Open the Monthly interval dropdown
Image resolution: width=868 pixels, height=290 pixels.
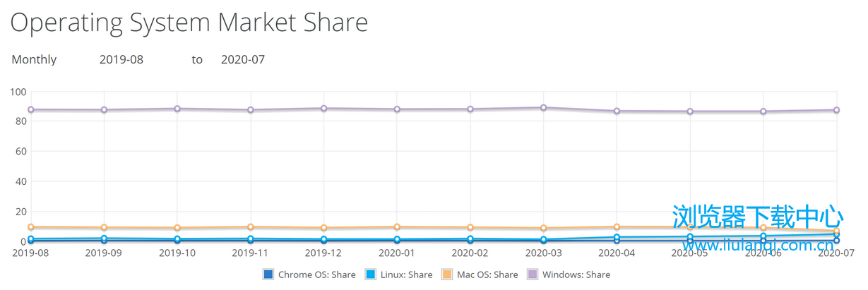click(34, 60)
